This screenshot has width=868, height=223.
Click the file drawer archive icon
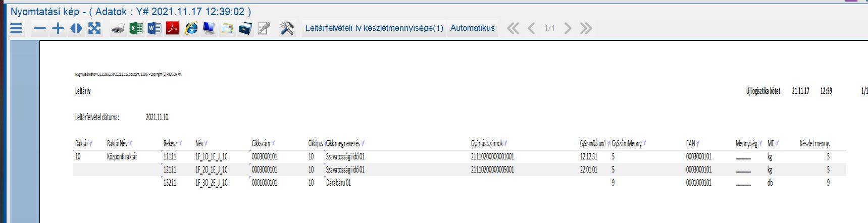click(245, 28)
